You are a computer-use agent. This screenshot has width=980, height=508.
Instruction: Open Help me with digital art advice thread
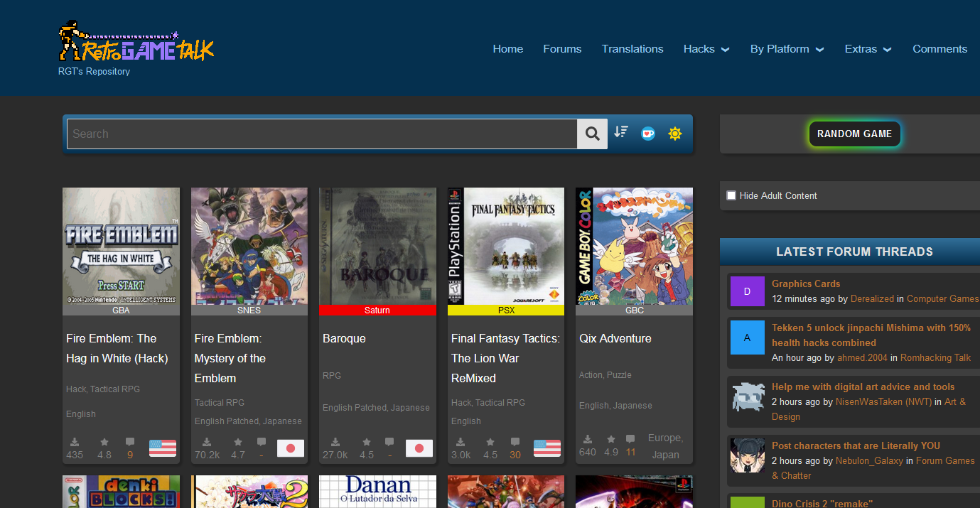[863, 387]
